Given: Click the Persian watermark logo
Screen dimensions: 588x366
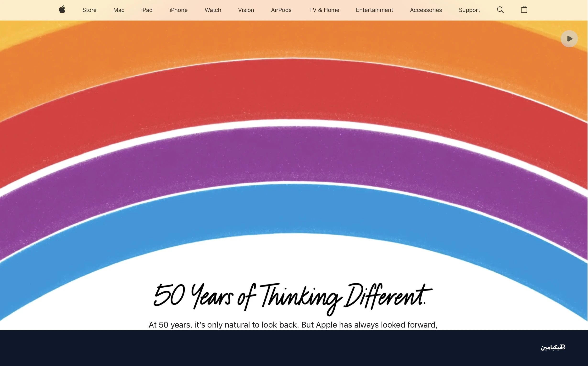Looking at the screenshot, I should pos(553,347).
